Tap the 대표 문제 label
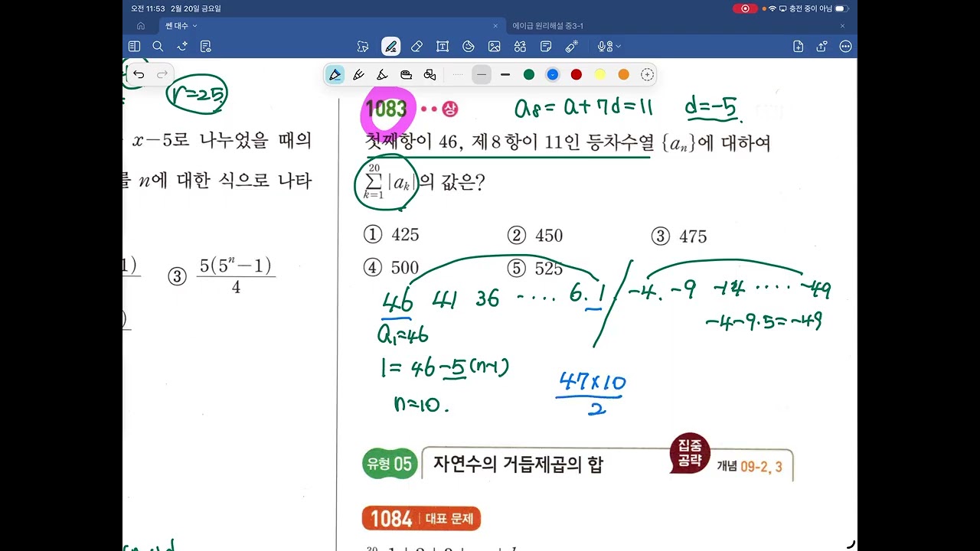 pos(449,519)
